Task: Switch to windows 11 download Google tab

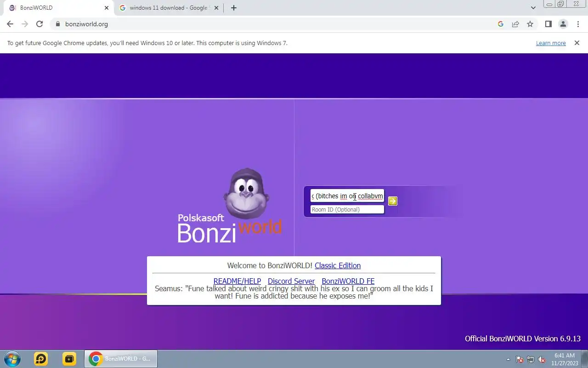Action: click(168, 8)
